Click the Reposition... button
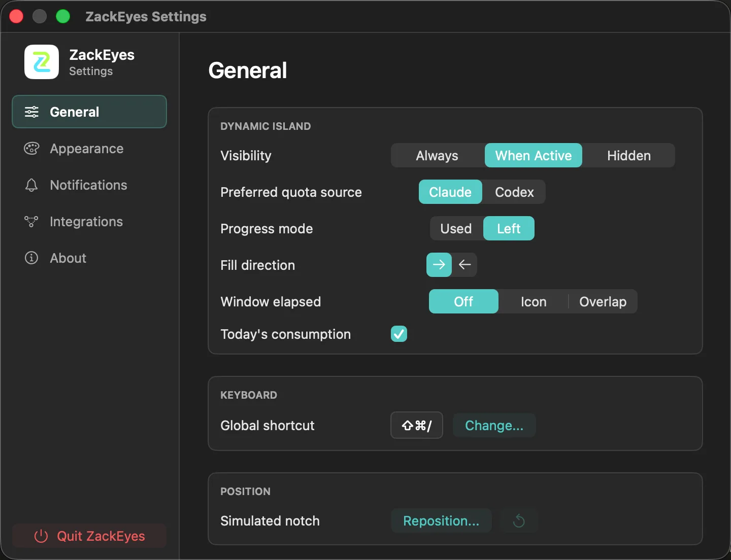Viewport: 731px width, 560px height. point(441,521)
